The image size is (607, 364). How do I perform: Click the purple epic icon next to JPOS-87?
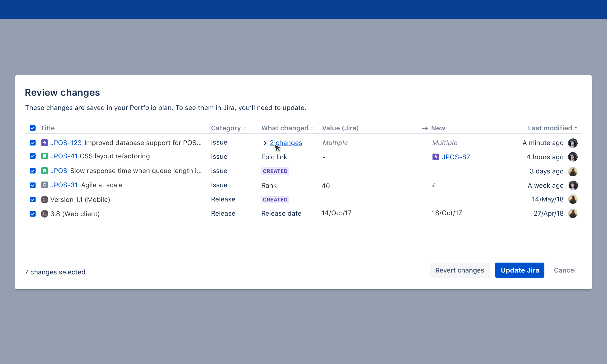coord(436,157)
